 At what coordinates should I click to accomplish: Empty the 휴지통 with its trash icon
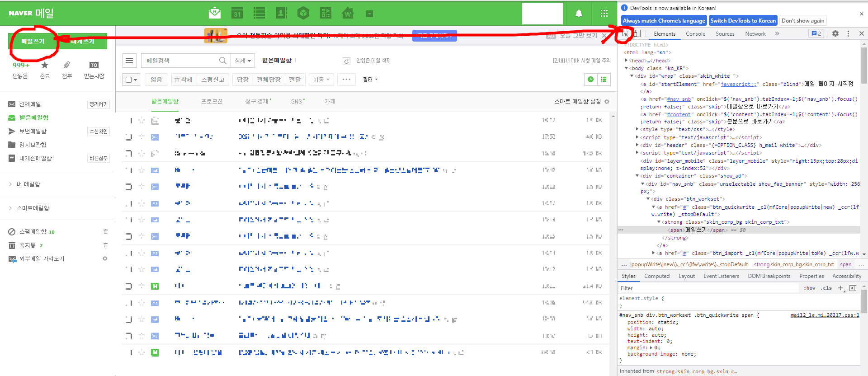105,245
